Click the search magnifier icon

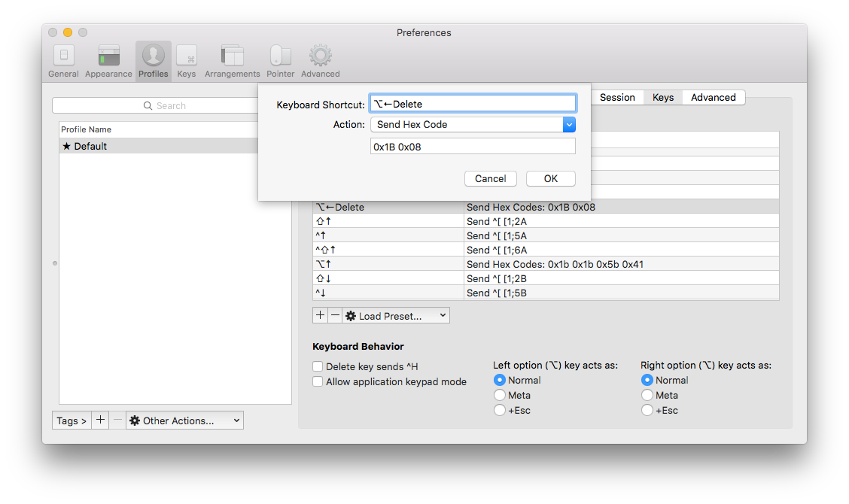pyautogui.click(x=148, y=105)
